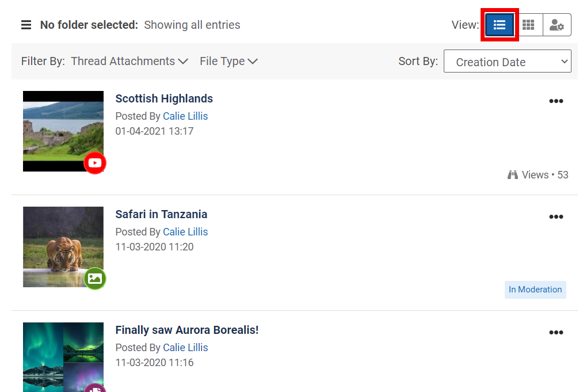This screenshot has height=392, width=583.
Task: Click Scottish Highlands thumbnail
Action: click(x=63, y=131)
